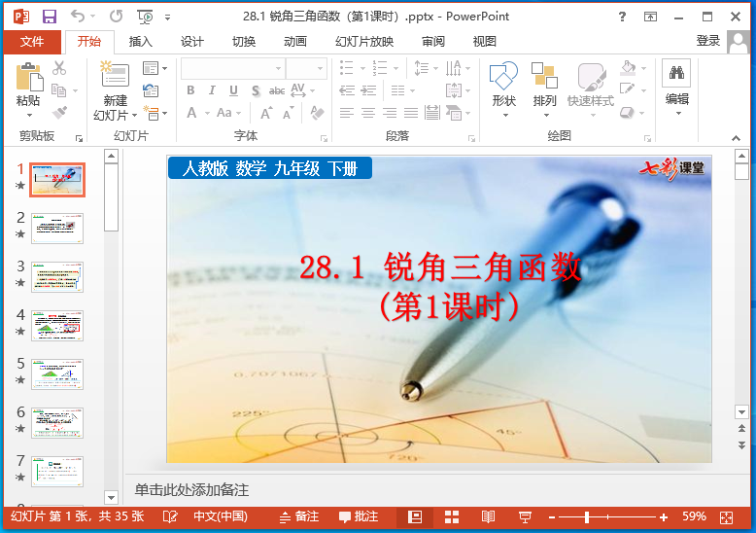Click the Shape Fill paint bucket
Image resolution: width=756 pixels, height=533 pixels.
point(628,67)
